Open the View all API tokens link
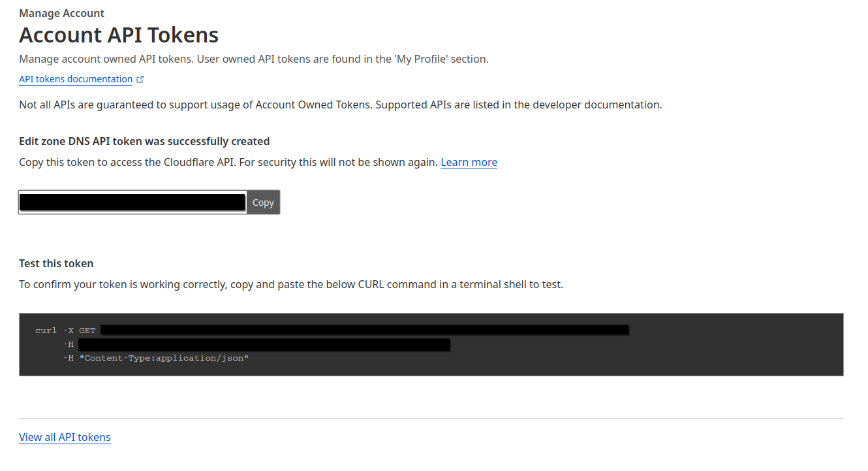 (x=65, y=437)
